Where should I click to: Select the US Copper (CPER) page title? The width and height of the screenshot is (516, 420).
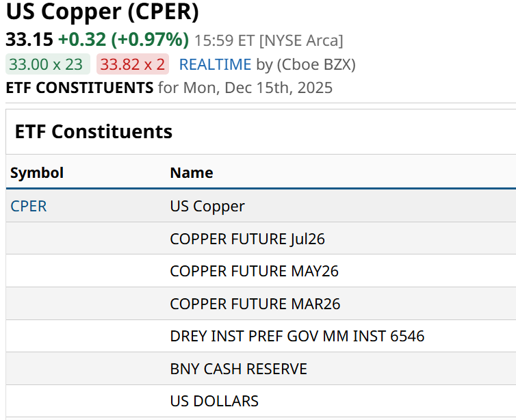click(102, 13)
